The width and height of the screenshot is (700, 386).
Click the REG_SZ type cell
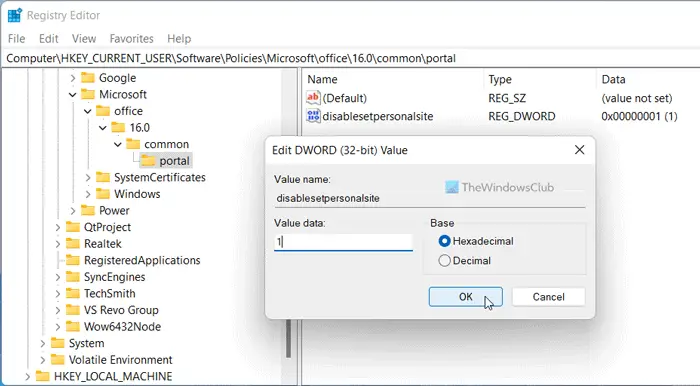[507, 98]
